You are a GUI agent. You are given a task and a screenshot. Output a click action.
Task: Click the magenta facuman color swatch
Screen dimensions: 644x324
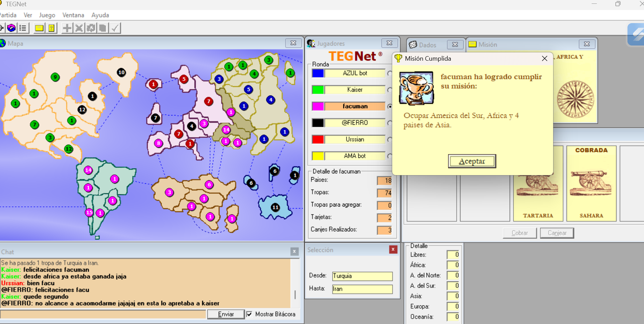318,106
